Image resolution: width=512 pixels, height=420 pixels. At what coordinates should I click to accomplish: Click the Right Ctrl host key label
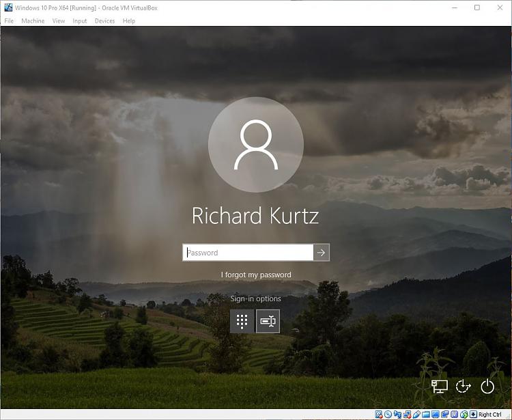pos(490,415)
